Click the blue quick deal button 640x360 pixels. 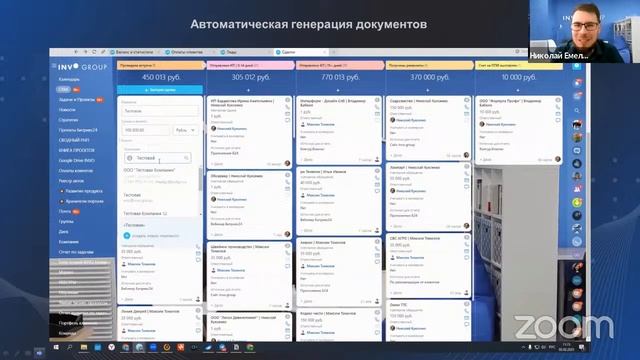click(x=160, y=90)
